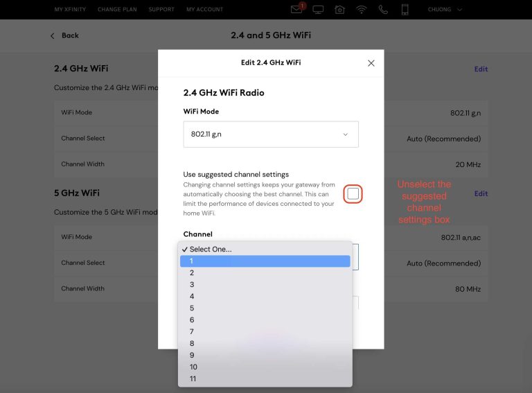Select channel 5 from the list
This screenshot has height=393, width=532.
[x=265, y=308]
